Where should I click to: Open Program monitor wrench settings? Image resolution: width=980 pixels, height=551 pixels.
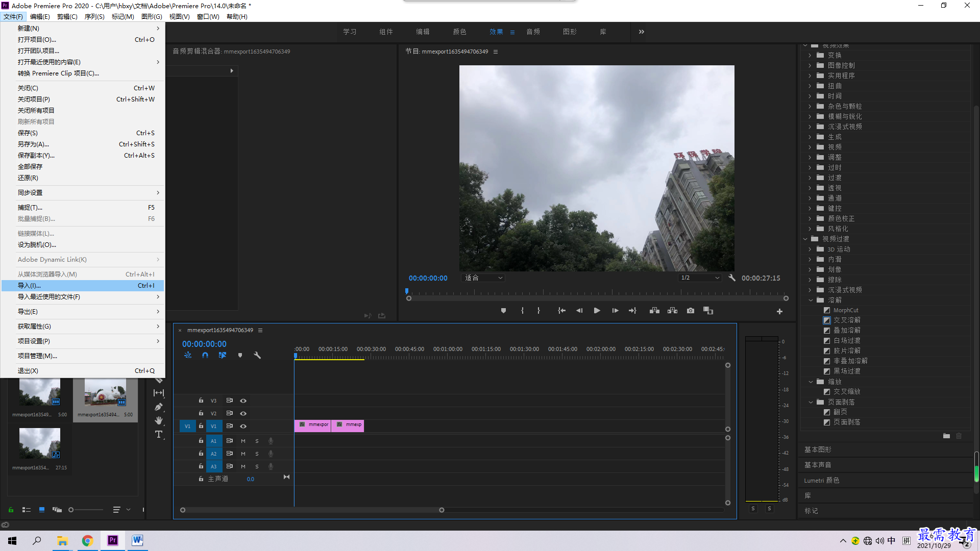[732, 278]
